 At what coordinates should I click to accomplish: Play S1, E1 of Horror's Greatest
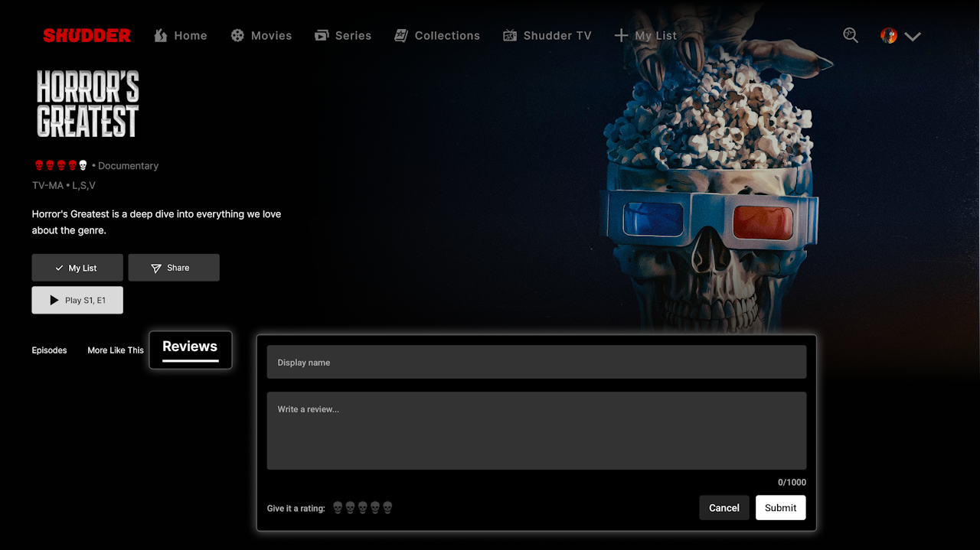(x=77, y=301)
